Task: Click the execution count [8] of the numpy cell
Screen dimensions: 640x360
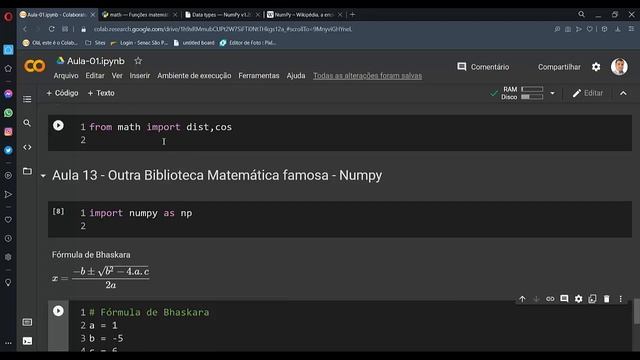Action: tap(58, 211)
